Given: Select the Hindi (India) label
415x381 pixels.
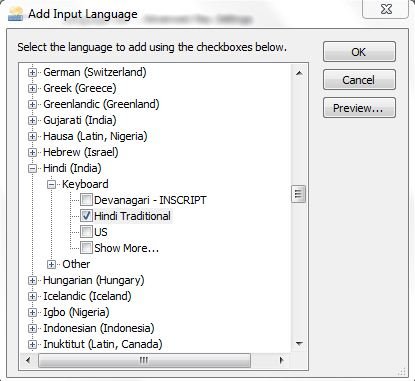Looking at the screenshot, I should point(72,168).
